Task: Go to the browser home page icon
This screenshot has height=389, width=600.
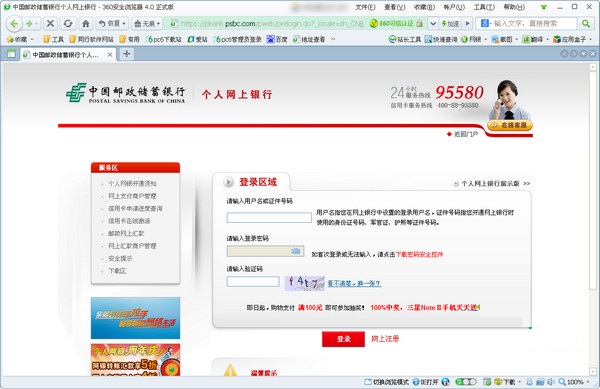Action: pyautogui.click(x=86, y=24)
